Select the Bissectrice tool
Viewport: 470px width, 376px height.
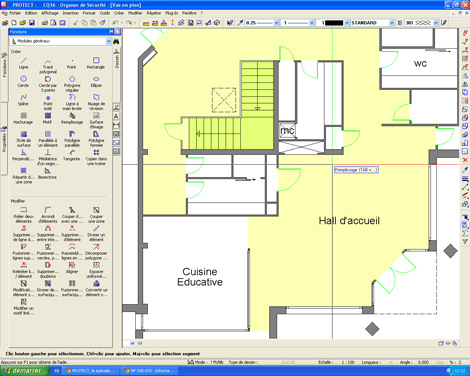coord(47,173)
